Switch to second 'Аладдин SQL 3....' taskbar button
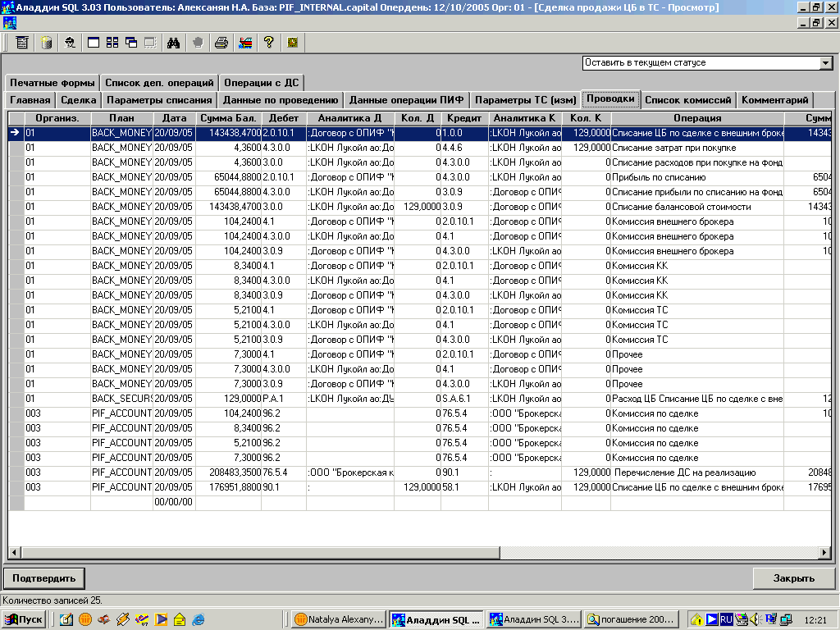This screenshot has width=840, height=630. pos(534,619)
